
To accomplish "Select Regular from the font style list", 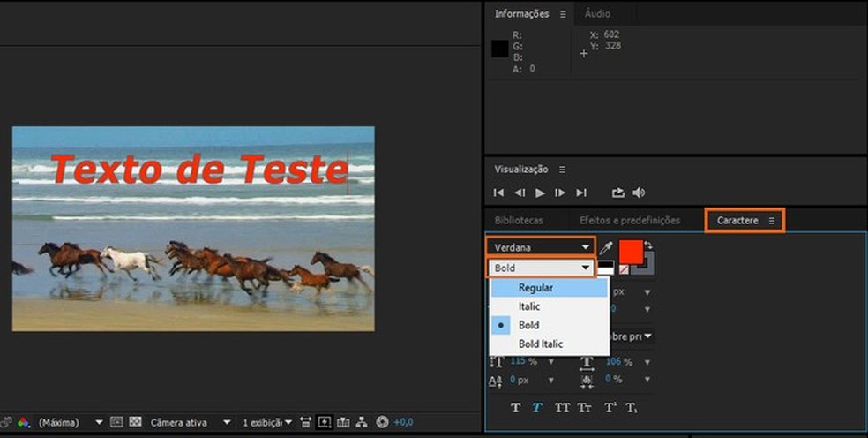I will coord(535,288).
